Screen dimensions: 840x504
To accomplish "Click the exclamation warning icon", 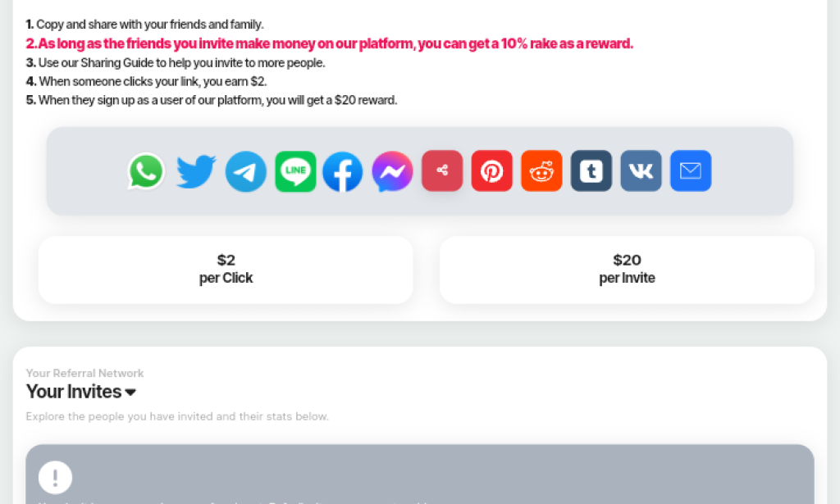I will (55, 478).
